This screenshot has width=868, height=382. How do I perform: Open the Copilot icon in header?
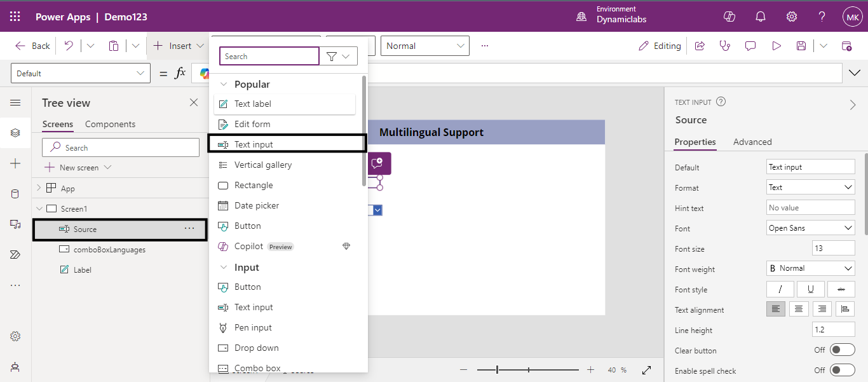pyautogui.click(x=729, y=17)
